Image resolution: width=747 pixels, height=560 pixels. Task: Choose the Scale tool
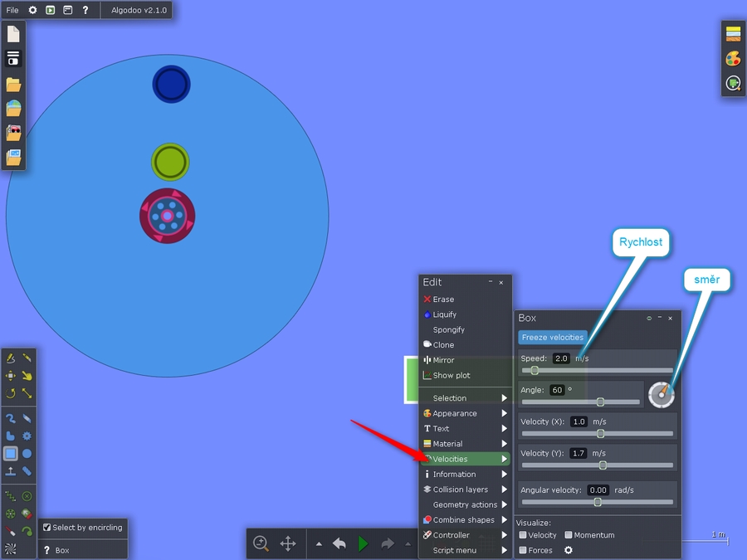tap(27, 393)
